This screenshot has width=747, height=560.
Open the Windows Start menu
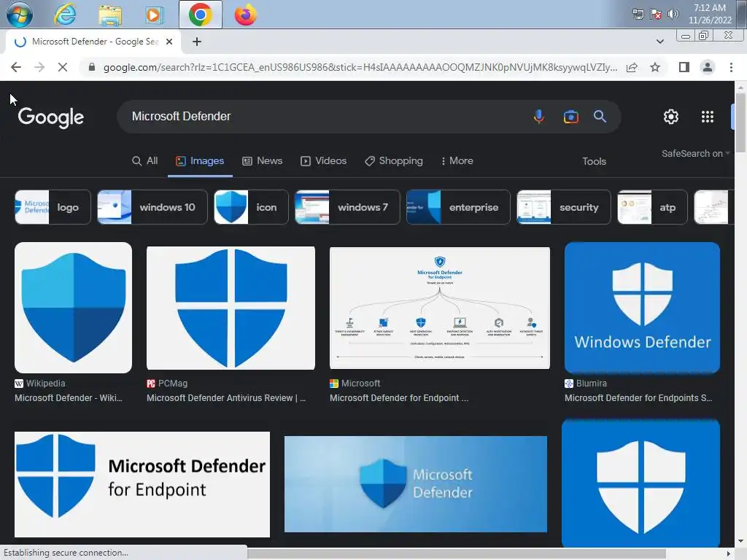[20, 15]
